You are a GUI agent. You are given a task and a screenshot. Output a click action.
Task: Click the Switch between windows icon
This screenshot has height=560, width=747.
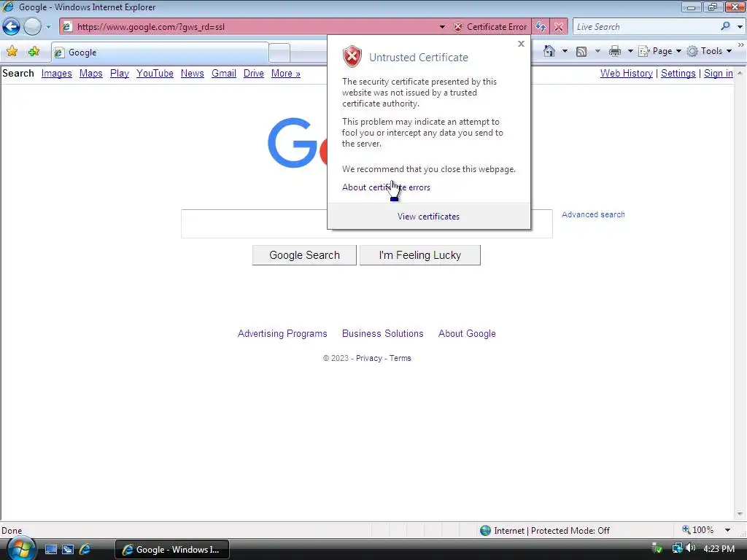tap(68, 550)
